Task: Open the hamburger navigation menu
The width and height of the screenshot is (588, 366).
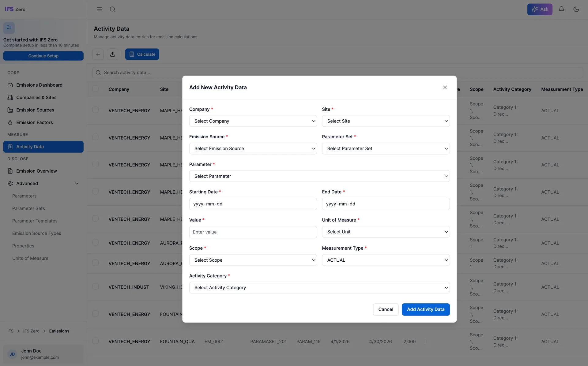Action: pyautogui.click(x=100, y=9)
